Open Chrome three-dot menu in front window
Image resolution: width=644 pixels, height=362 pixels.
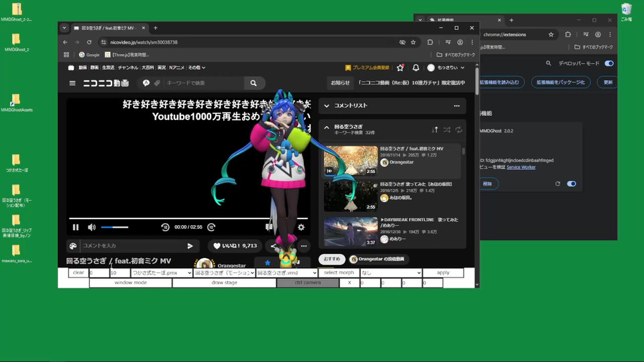point(472,42)
